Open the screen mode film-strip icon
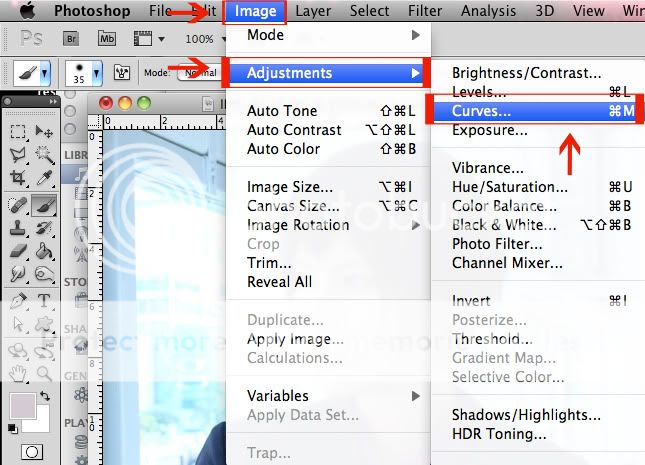 click(143, 39)
